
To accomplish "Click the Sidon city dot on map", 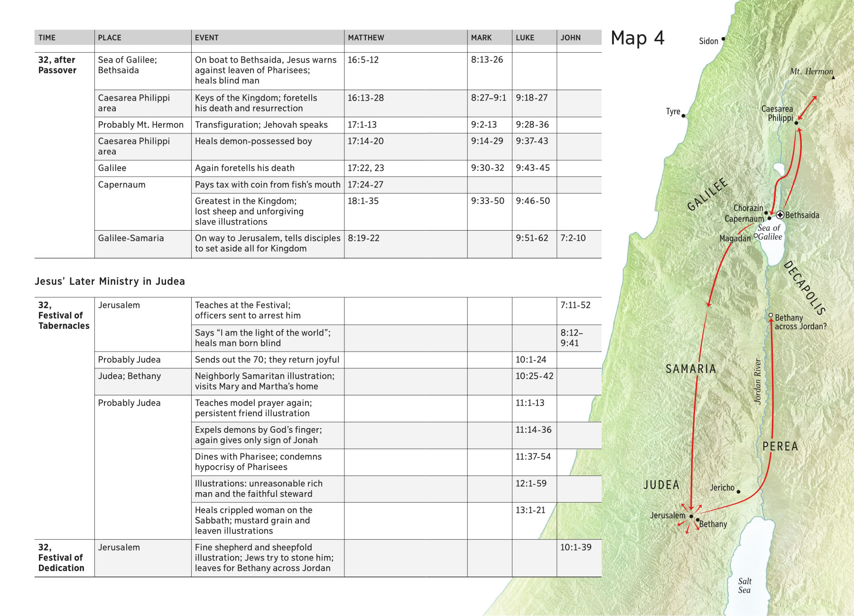I will tap(723, 39).
